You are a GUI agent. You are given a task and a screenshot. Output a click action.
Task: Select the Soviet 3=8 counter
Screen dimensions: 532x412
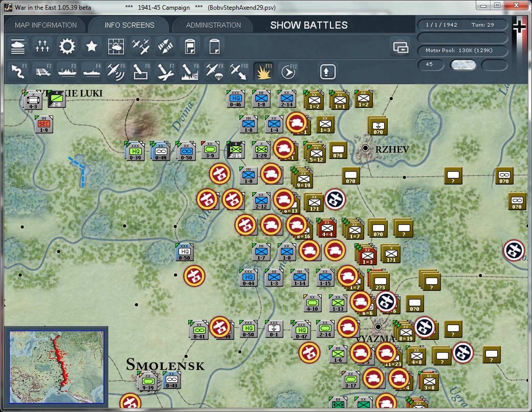[x=429, y=381]
